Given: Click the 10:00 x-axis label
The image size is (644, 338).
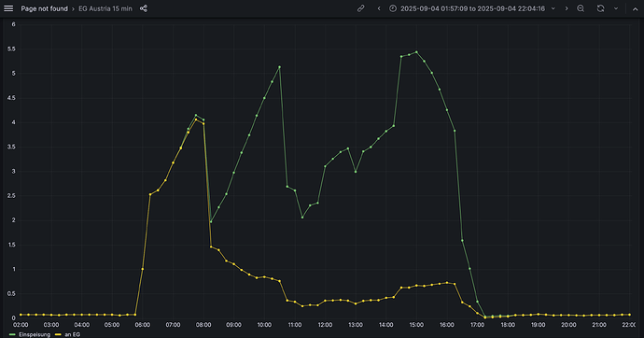Looking at the screenshot, I should click(264, 325).
